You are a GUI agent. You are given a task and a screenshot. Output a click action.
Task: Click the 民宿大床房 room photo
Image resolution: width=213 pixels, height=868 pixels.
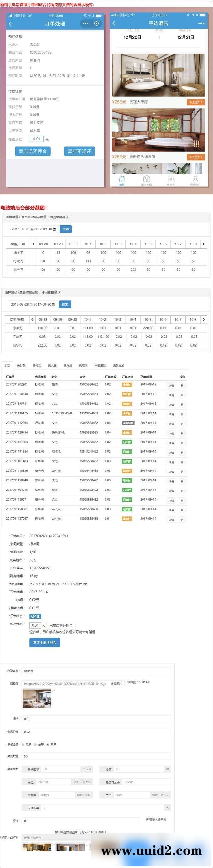158,75
